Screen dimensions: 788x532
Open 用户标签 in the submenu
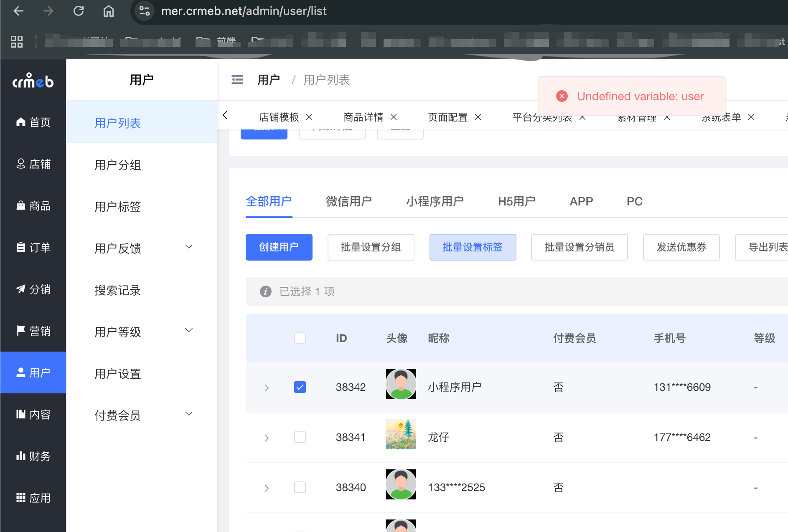[x=142, y=206]
